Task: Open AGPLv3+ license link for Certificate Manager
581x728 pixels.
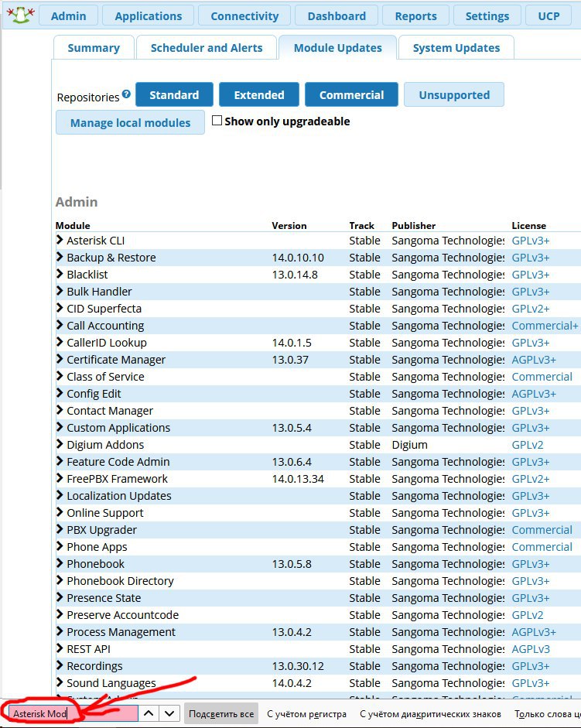Action: (534, 360)
